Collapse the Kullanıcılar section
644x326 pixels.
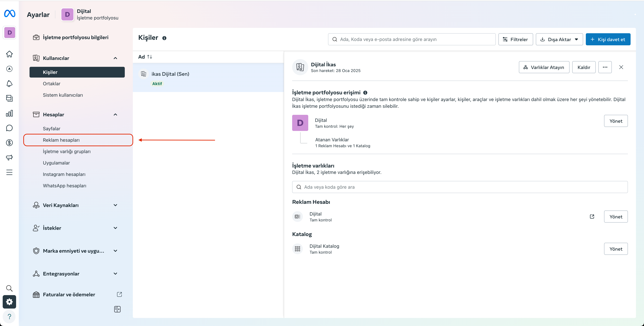(115, 58)
